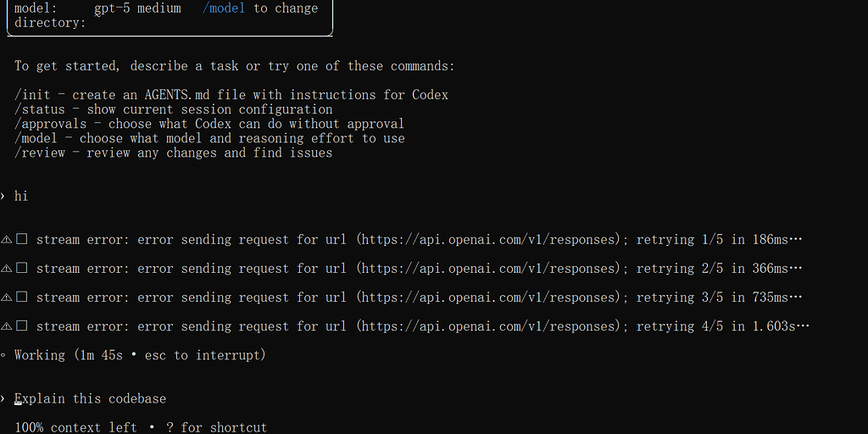Click in the Explain this codebase input

[90, 398]
